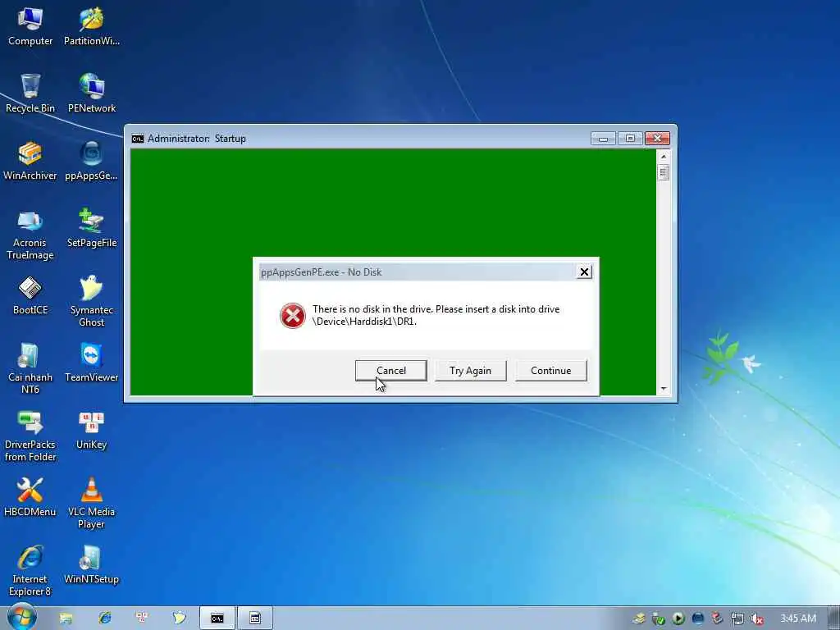Click the Startup window scrollbar thumb
Screen dimensions: 840x630
[x=663, y=172]
